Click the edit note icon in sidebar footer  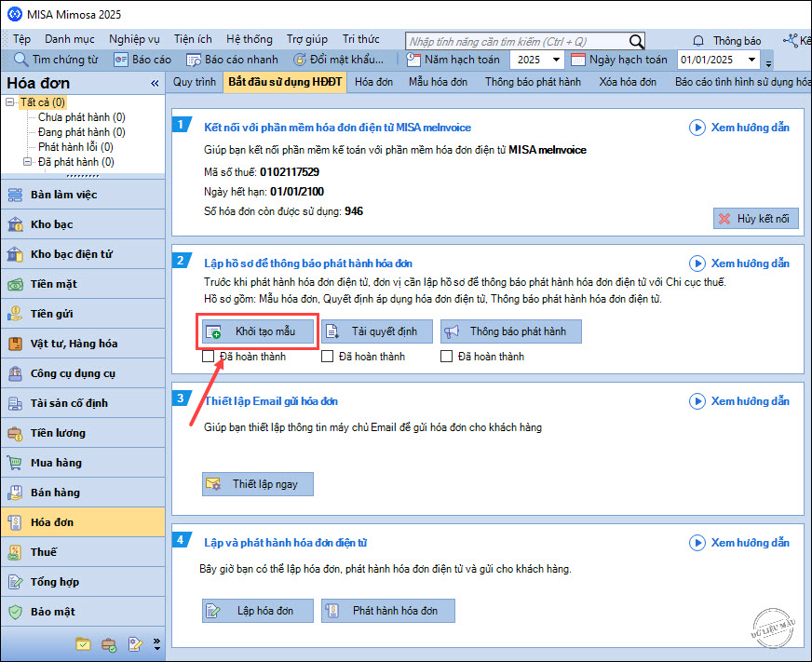click(135, 644)
